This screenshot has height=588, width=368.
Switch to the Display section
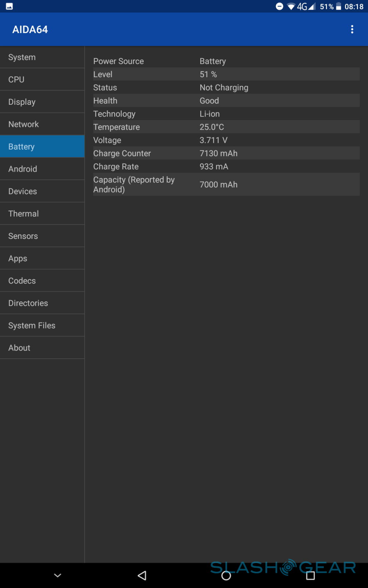click(42, 102)
